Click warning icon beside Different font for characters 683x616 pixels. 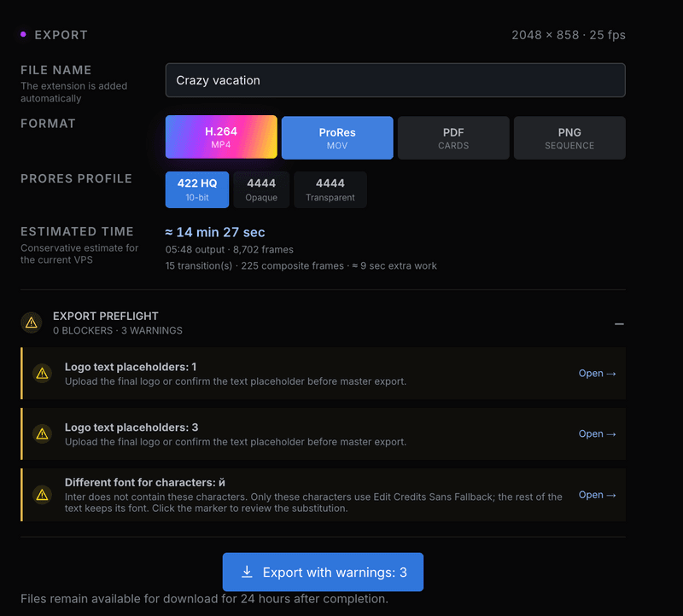click(42, 495)
